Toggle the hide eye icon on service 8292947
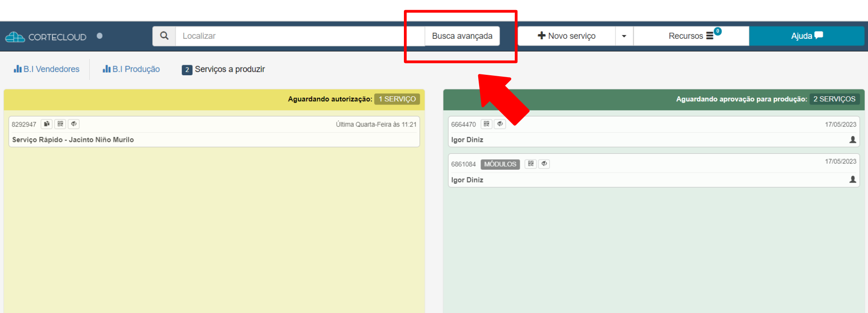868x313 pixels. [x=74, y=124]
